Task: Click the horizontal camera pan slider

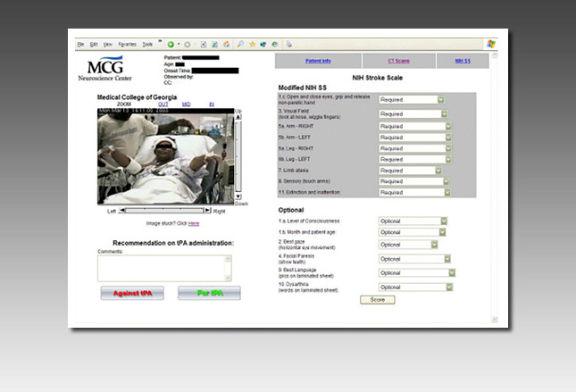Action: click(x=165, y=211)
